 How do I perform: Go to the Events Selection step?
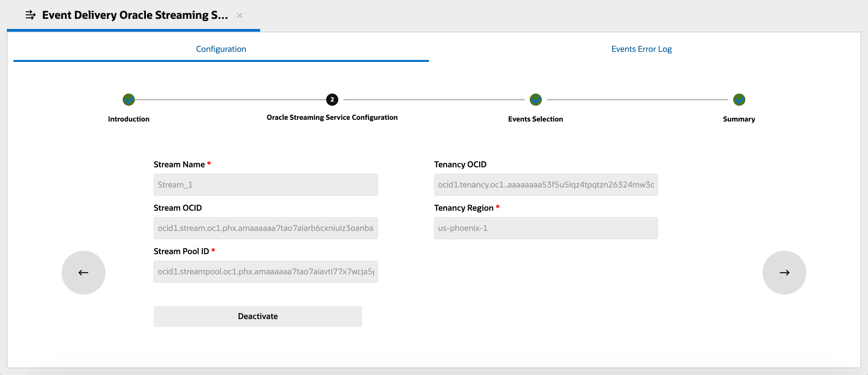pos(535,119)
